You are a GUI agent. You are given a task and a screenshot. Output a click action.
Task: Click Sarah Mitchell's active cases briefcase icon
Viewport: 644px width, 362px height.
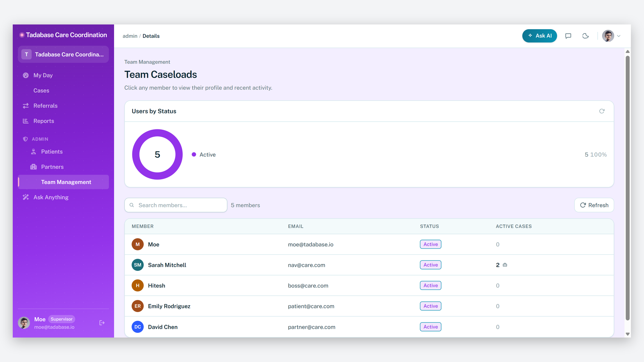(x=505, y=265)
